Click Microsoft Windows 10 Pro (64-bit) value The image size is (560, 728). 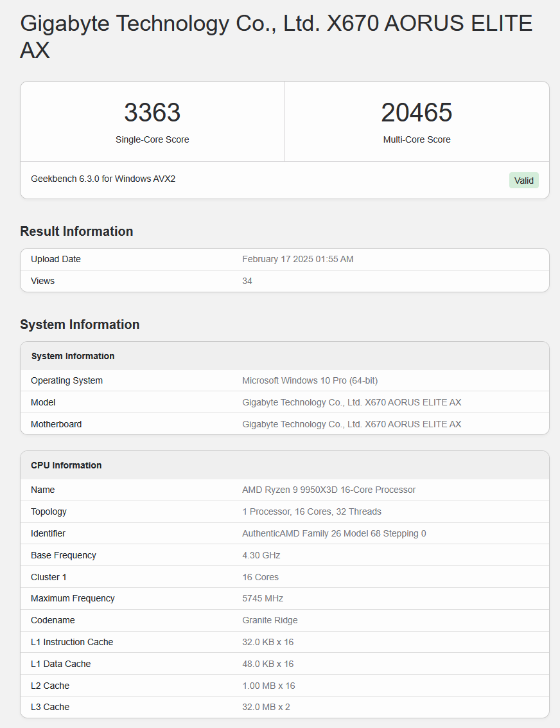point(310,381)
